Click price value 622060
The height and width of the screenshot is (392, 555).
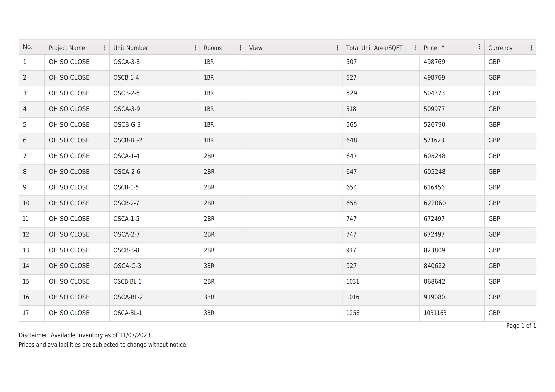pos(435,203)
